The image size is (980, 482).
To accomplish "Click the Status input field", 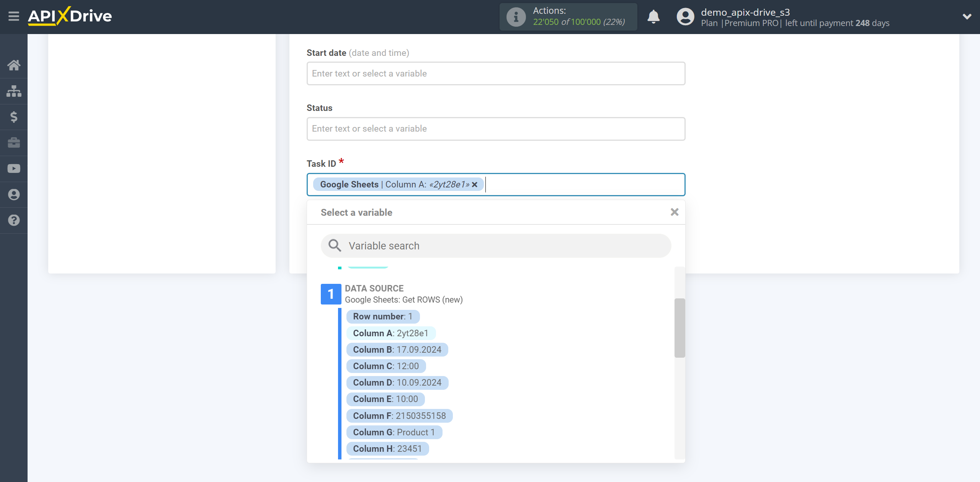I will (x=496, y=129).
